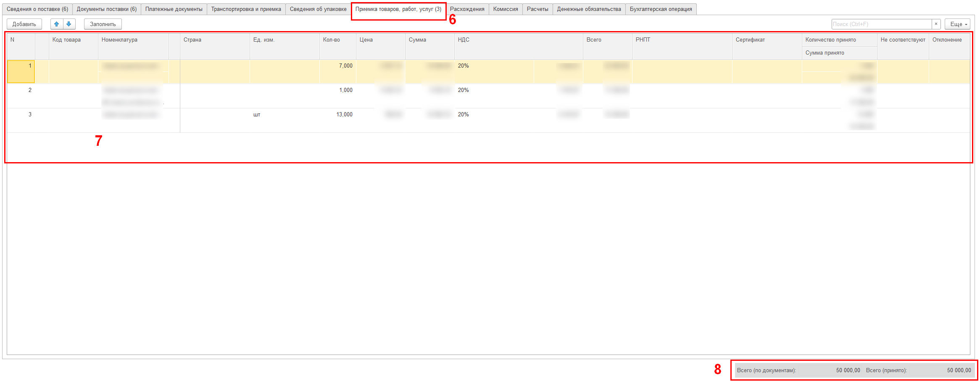Select the Расчеты tab
The width and height of the screenshot is (980, 381).
pyautogui.click(x=537, y=9)
